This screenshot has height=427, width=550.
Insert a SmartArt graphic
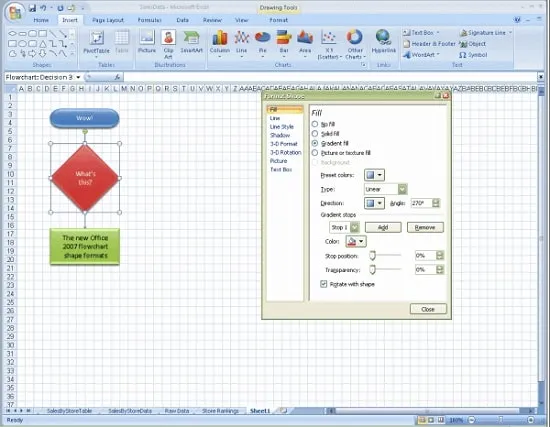(192, 42)
